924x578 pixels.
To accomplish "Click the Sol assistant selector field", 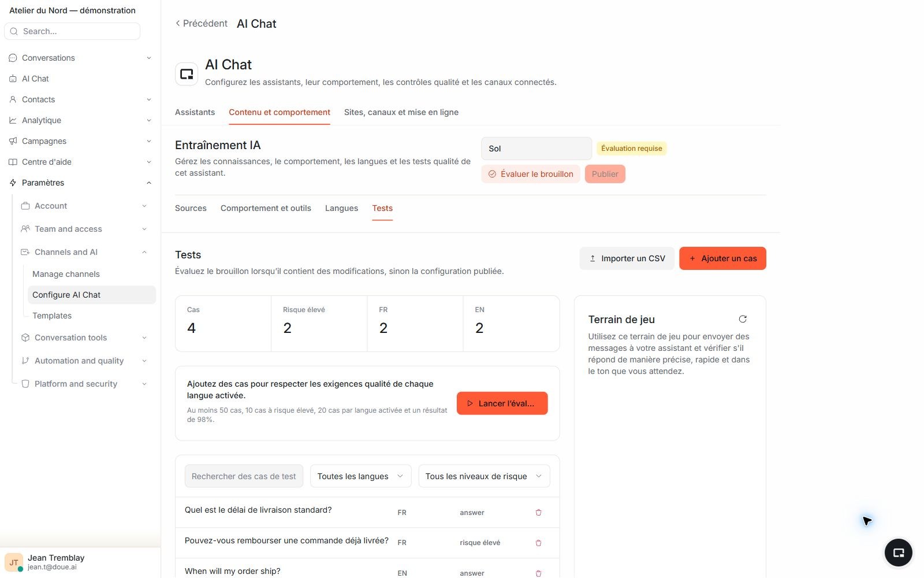I will coord(536,149).
